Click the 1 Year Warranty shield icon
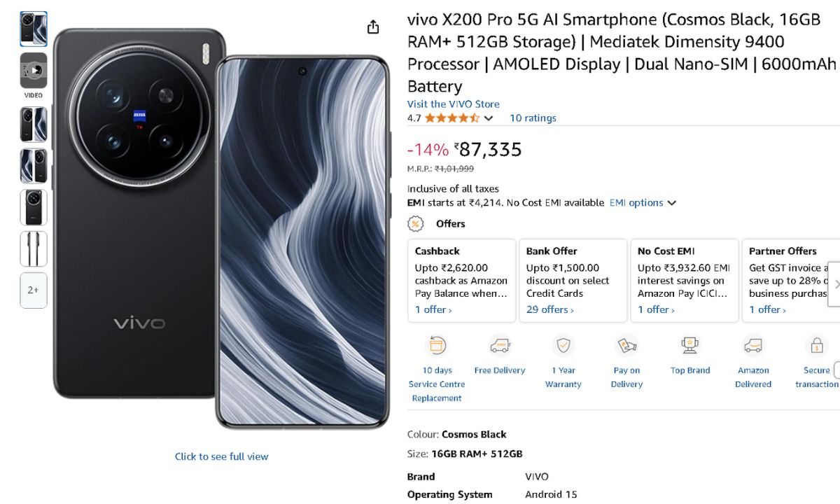 coord(563,346)
